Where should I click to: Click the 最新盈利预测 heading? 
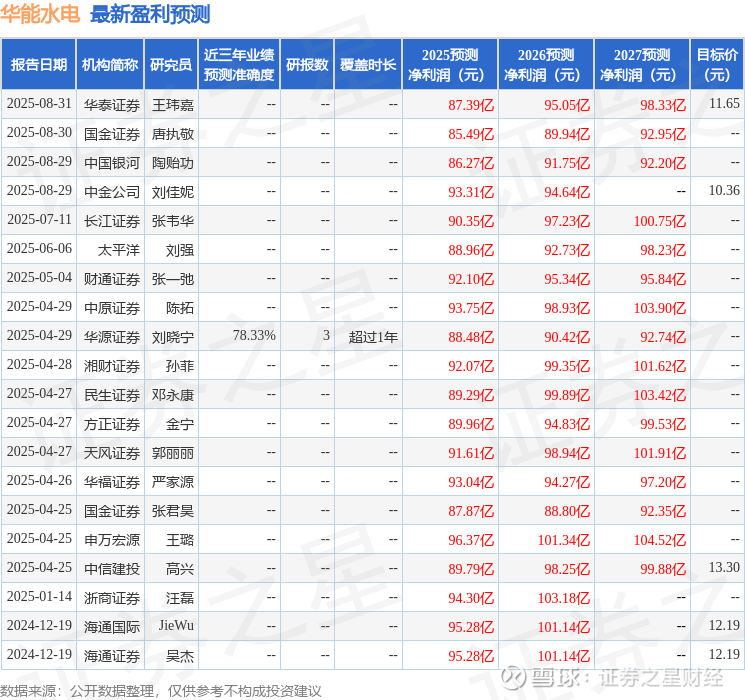[x=150, y=14]
